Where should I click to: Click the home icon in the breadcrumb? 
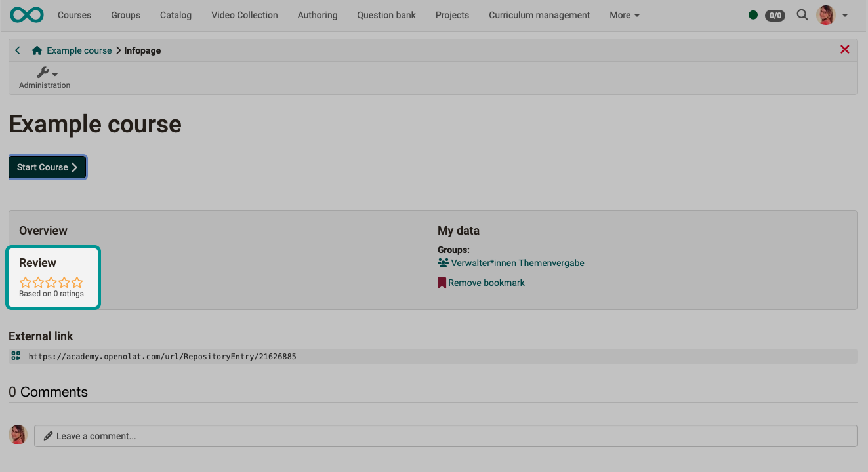(x=36, y=50)
